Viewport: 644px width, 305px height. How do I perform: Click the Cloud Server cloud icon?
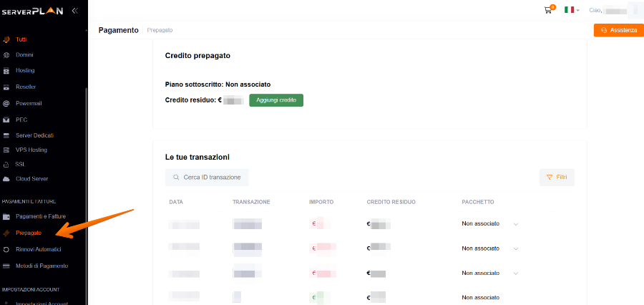point(6,179)
